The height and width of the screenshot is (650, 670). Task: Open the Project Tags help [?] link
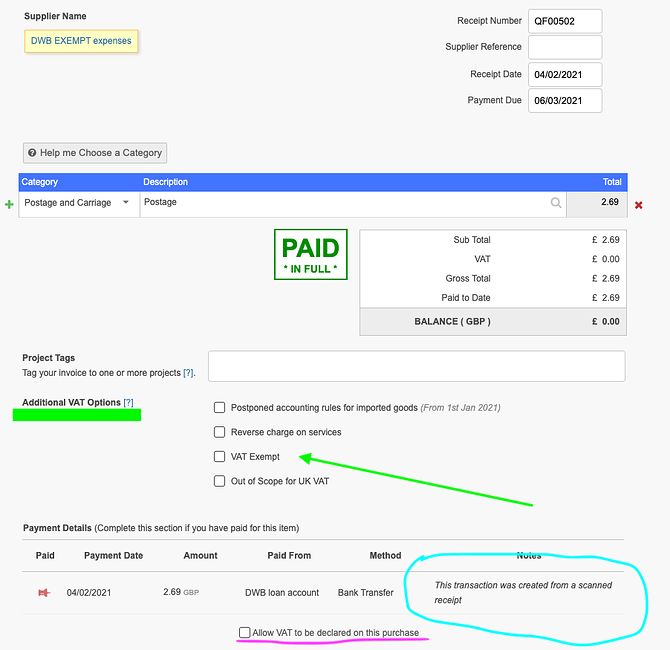188,373
